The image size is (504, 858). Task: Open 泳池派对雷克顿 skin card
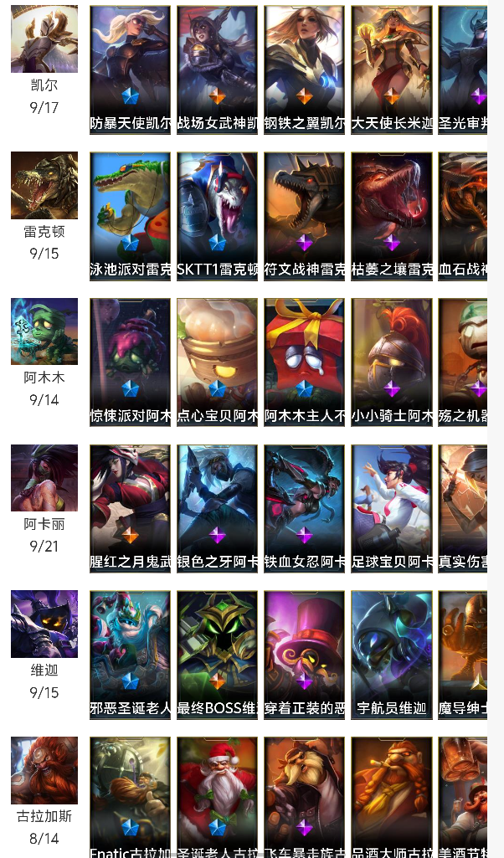pyautogui.click(x=131, y=217)
